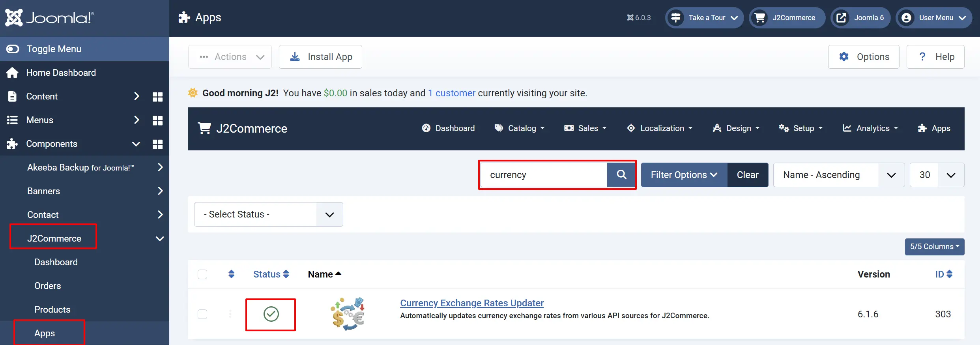Open the Help button
The image size is (980, 345).
(x=936, y=57)
